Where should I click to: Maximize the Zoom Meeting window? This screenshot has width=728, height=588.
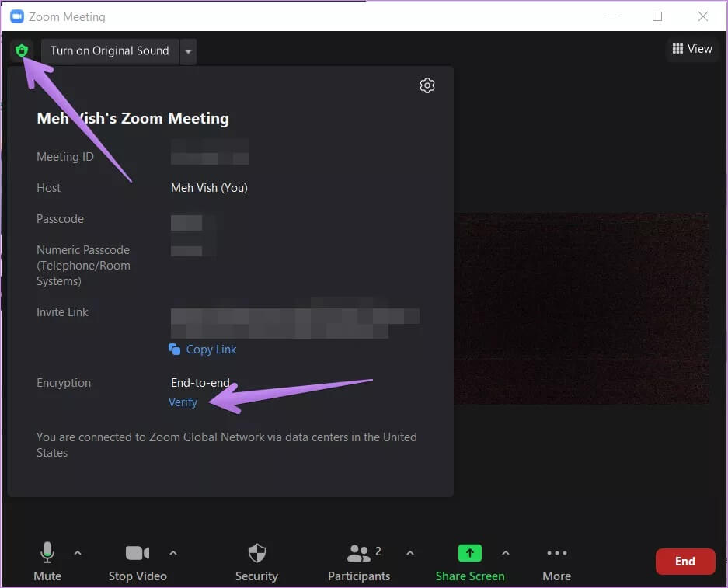(657, 16)
